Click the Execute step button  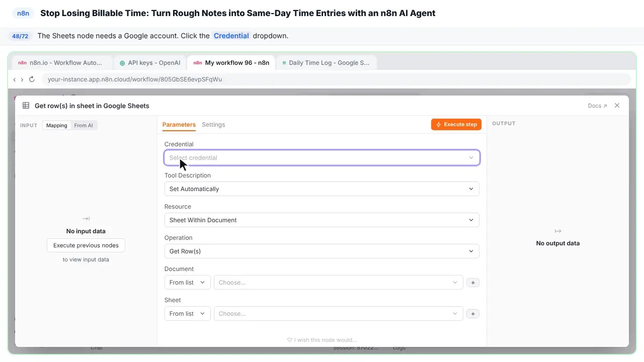tap(456, 124)
